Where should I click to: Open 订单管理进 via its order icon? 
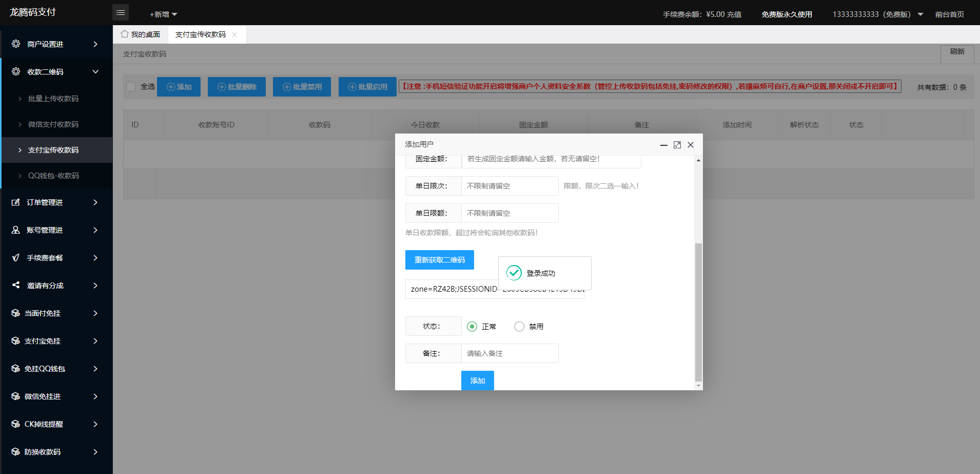[15, 202]
